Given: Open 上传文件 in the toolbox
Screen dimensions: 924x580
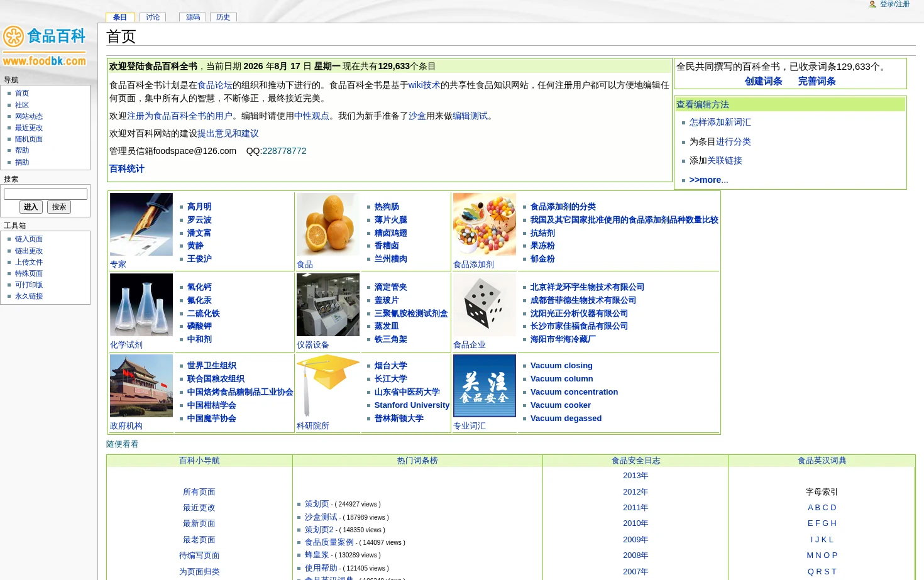Looking at the screenshot, I should (x=29, y=262).
